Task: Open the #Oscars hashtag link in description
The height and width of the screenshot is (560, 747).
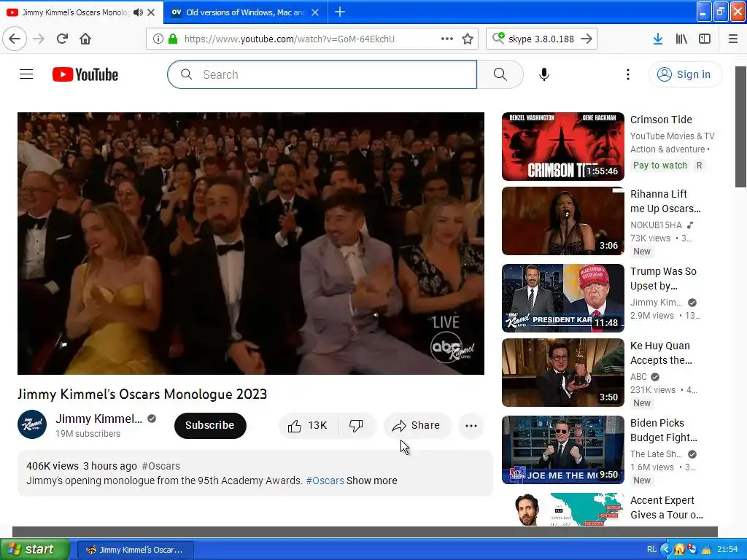Action: tap(325, 481)
